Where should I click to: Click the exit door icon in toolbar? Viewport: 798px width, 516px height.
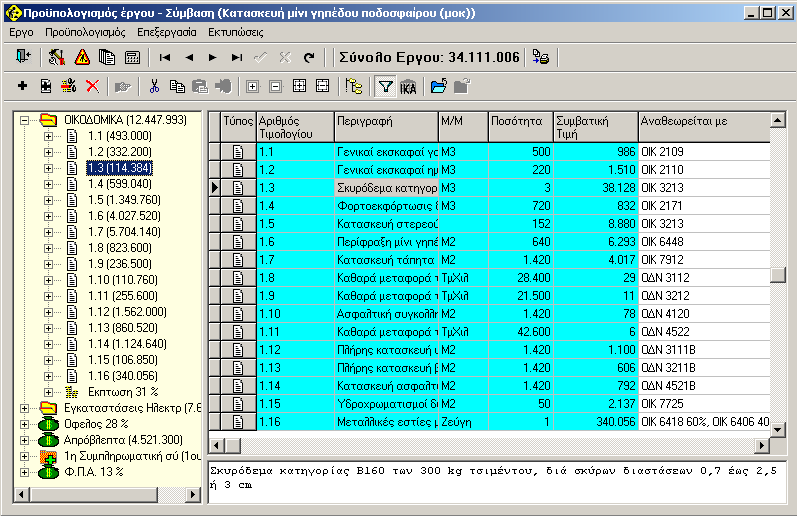pyautogui.click(x=22, y=58)
